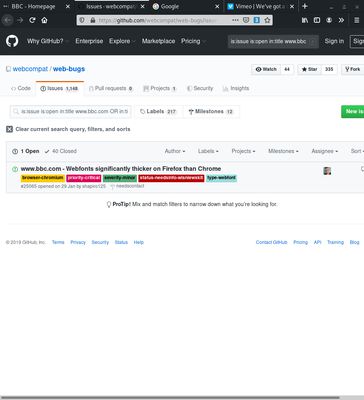The width and height of the screenshot is (364, 400).
Task: Open the Code repository tab
Action: (x=21, y=88)
